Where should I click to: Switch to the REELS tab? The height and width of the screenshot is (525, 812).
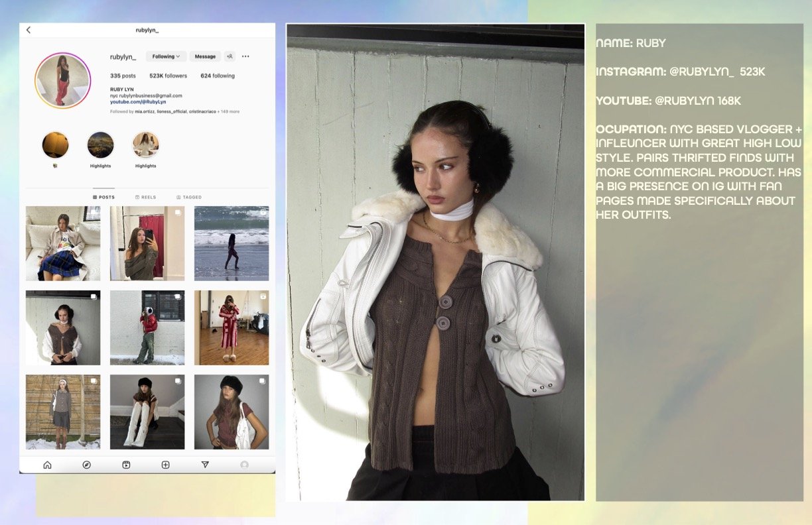click(x=145, y=197)
